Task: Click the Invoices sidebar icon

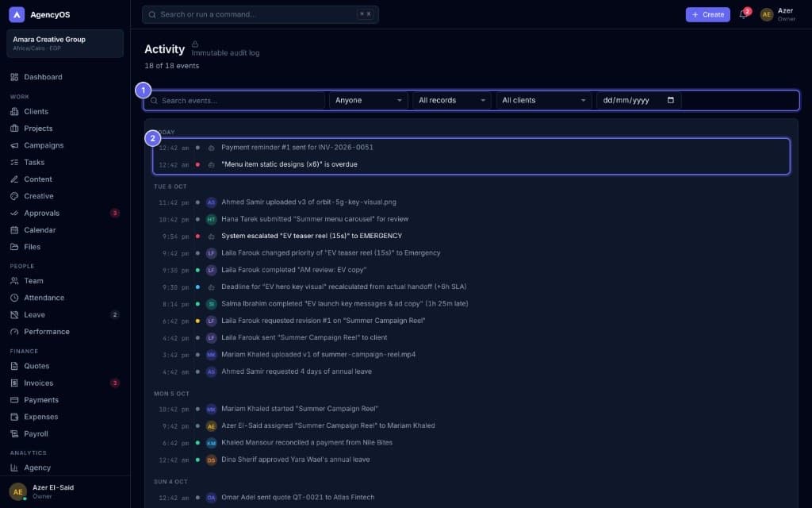Action: [14, 383]
